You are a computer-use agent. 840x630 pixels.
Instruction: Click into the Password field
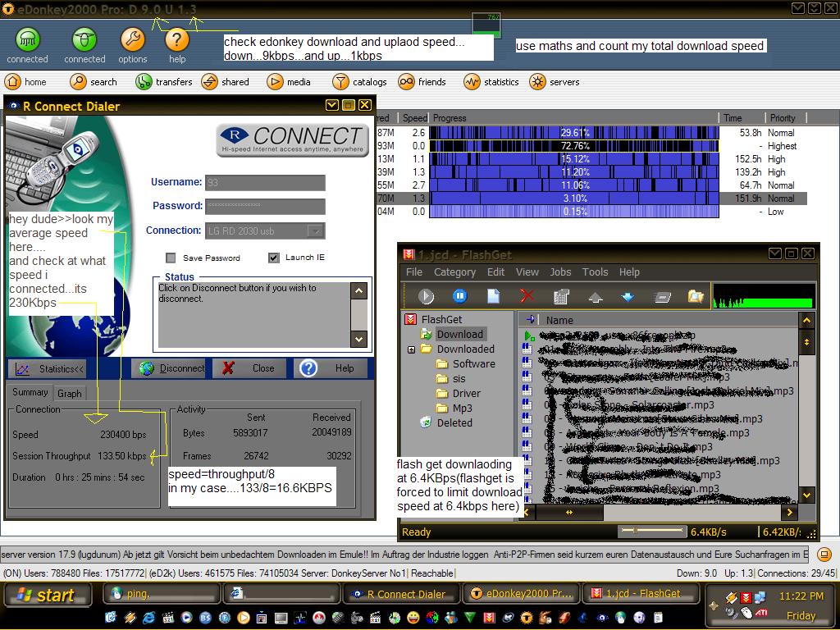[265, 206]
